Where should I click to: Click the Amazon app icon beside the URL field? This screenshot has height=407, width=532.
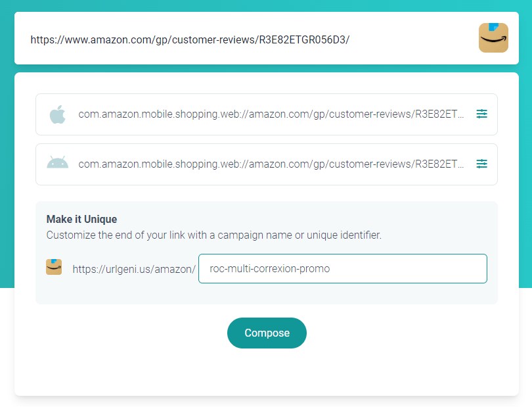tap(493, 37)
